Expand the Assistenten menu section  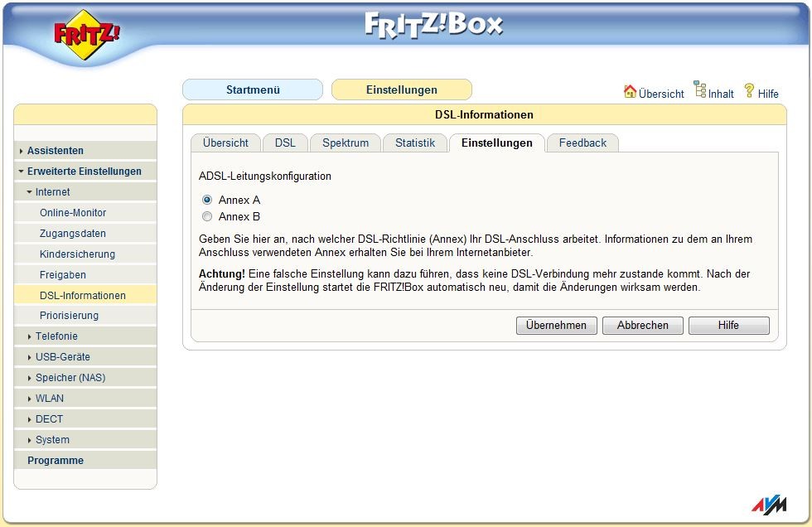click(56, 151)
